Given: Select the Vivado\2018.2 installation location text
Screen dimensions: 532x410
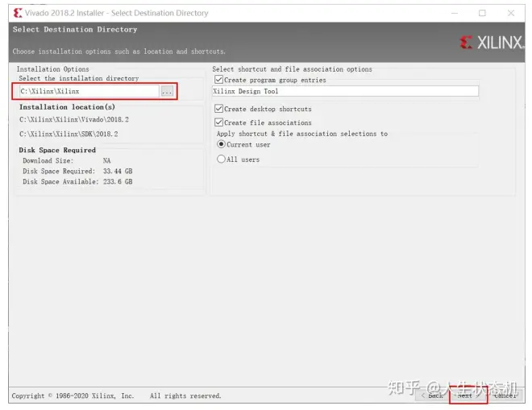Looking at the screenshot, I should point(74,119).
